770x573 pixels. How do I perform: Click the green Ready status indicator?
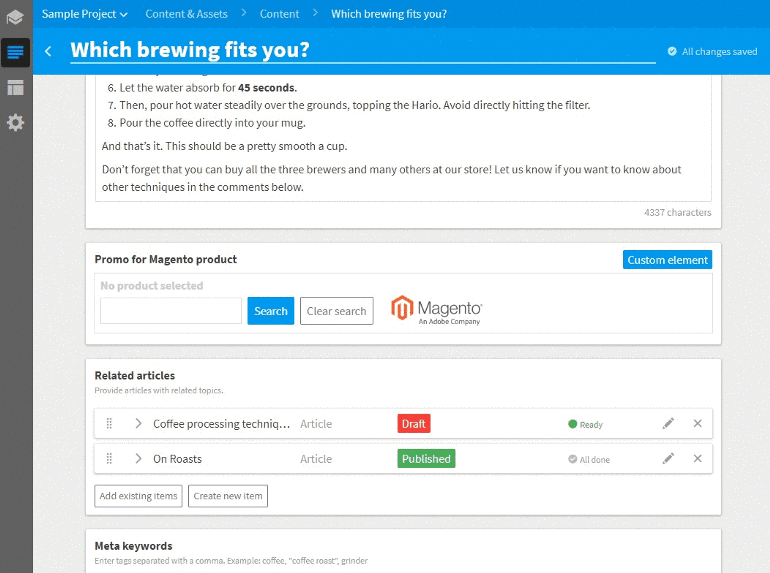[585, 424]
